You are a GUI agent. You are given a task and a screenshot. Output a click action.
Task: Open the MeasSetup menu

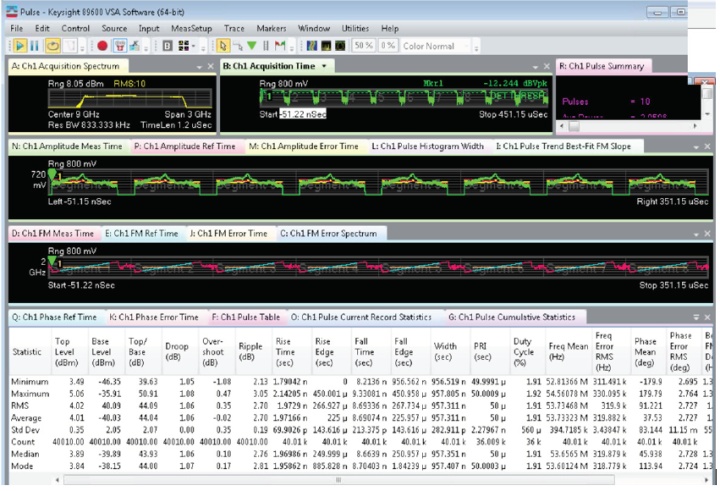(x=191, y=28)
